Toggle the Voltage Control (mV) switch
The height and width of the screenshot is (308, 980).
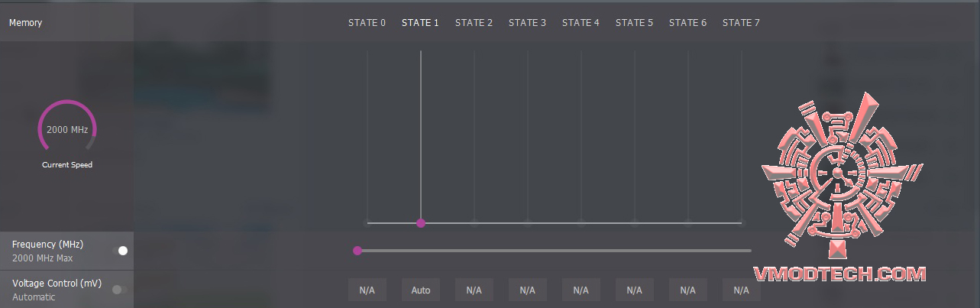(x=119, y=290)
